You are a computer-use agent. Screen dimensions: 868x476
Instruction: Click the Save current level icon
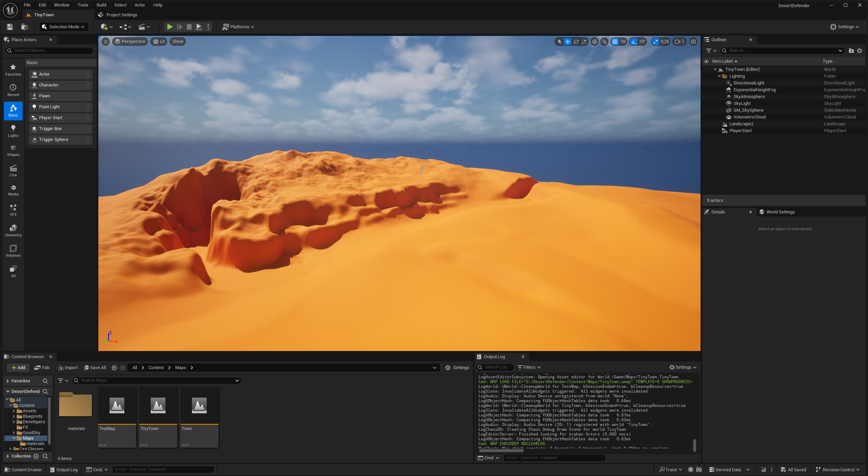tap(10, 27)
